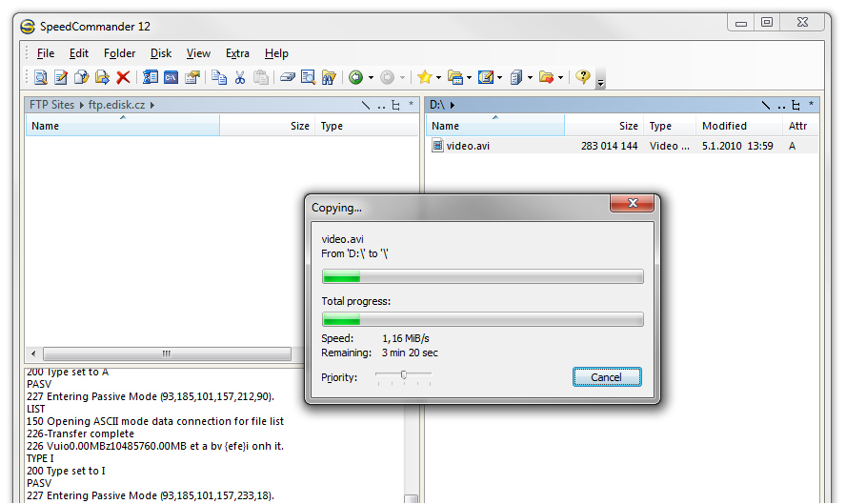
Task: Click the binoculars find files icon
Action: (x=329, y=78)
